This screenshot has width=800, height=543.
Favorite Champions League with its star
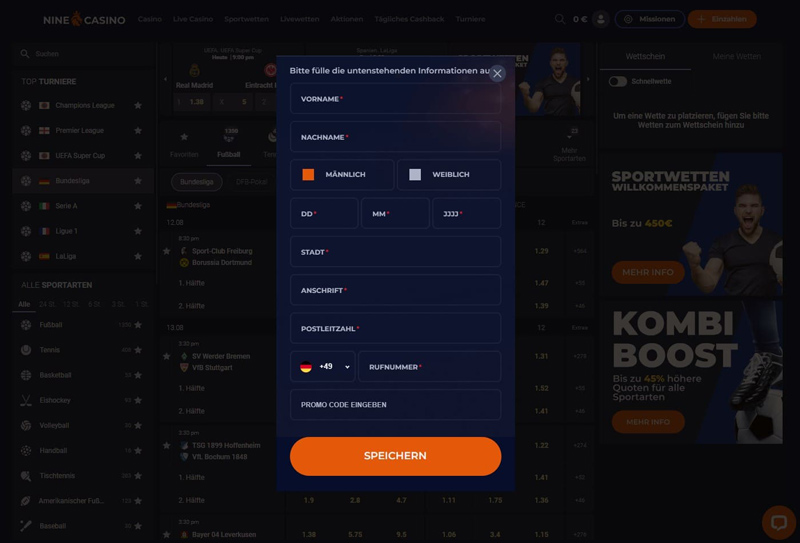(138, 105)
